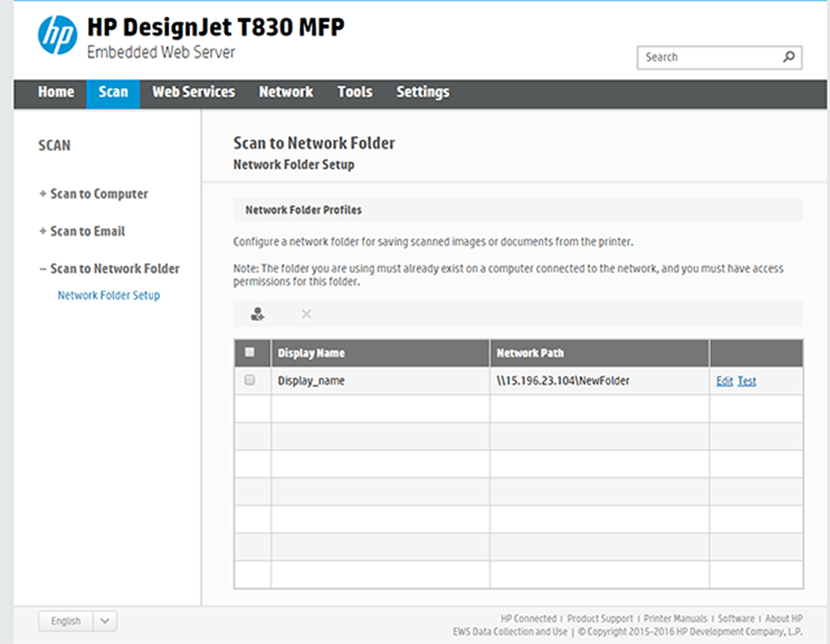Open EWS Data Collection and Use link
This screenshot has width=830, height=644.
(x=510, y=632)
